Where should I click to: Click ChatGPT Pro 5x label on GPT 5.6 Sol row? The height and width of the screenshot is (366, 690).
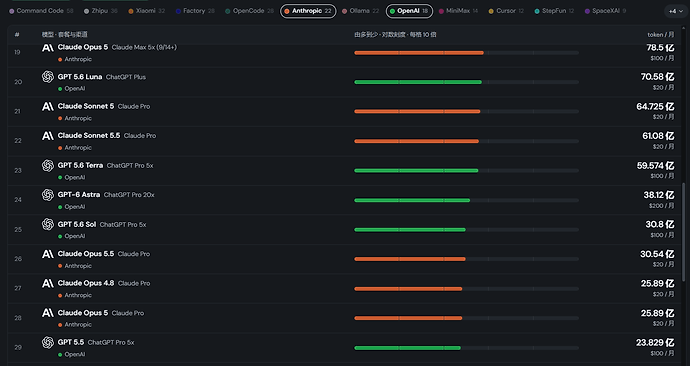123,224
